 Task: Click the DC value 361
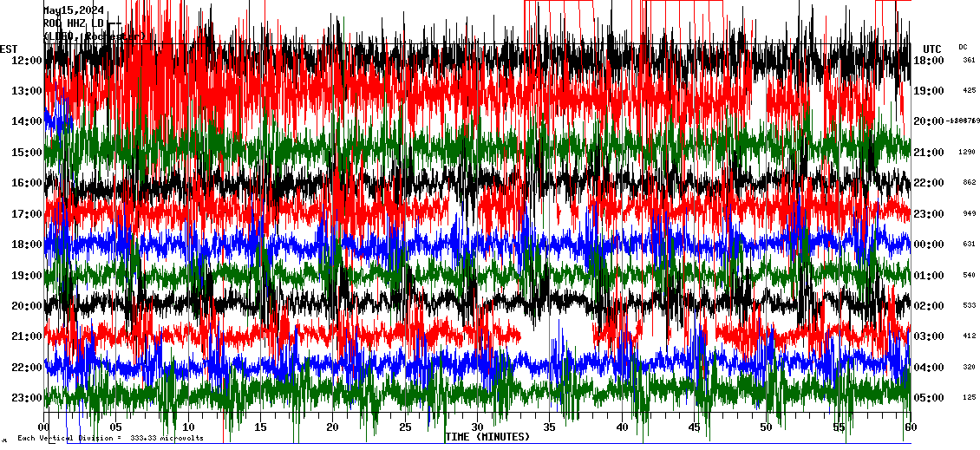point(969,61)
